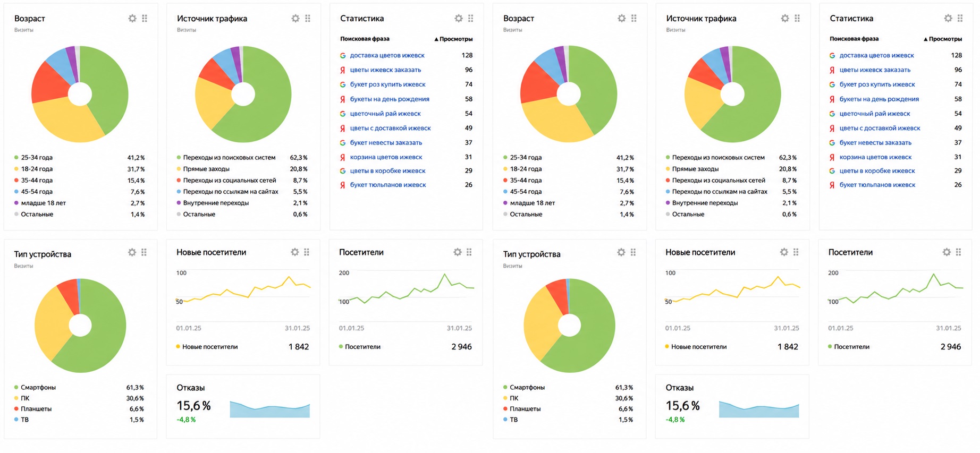Click "15,6 %" value in left Отказы widget
This screenshot has width=980, height=453.
coord(193,406)
